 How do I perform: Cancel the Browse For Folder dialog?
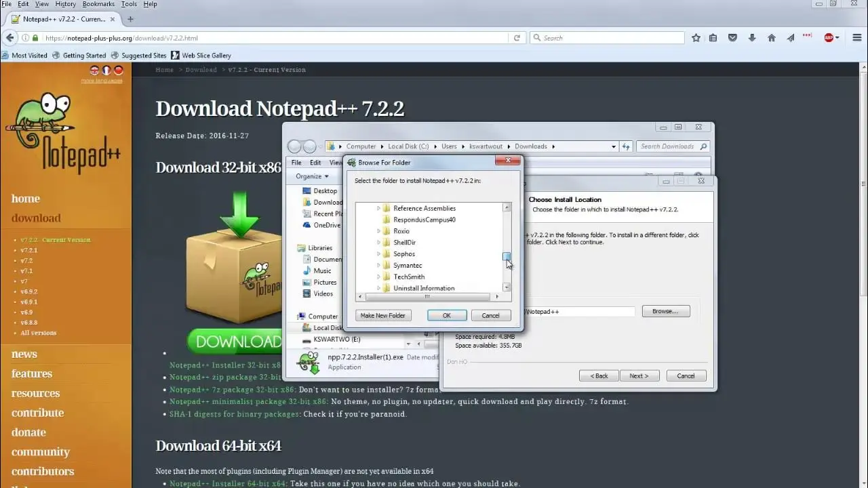pyautogui.click(x=490, y=315)
